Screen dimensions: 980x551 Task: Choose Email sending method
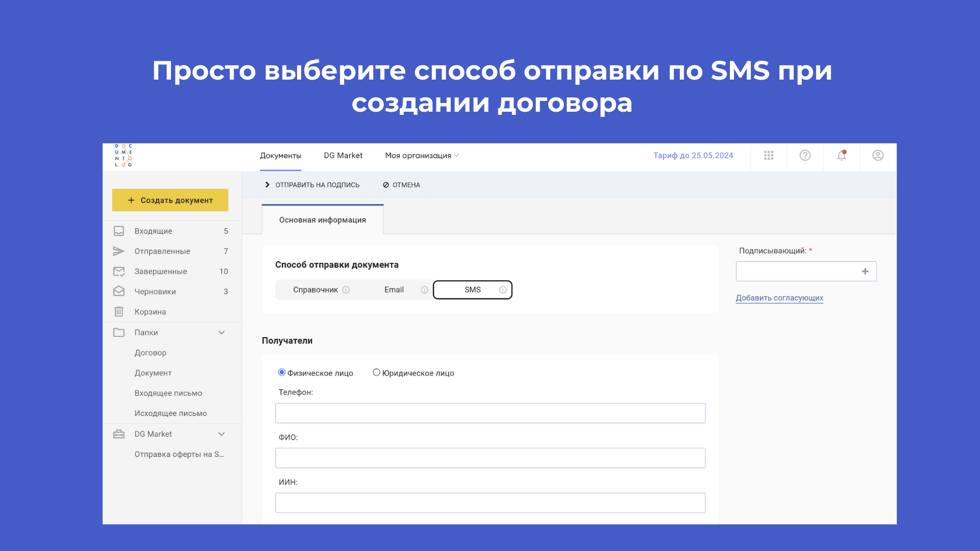(394, 290)
